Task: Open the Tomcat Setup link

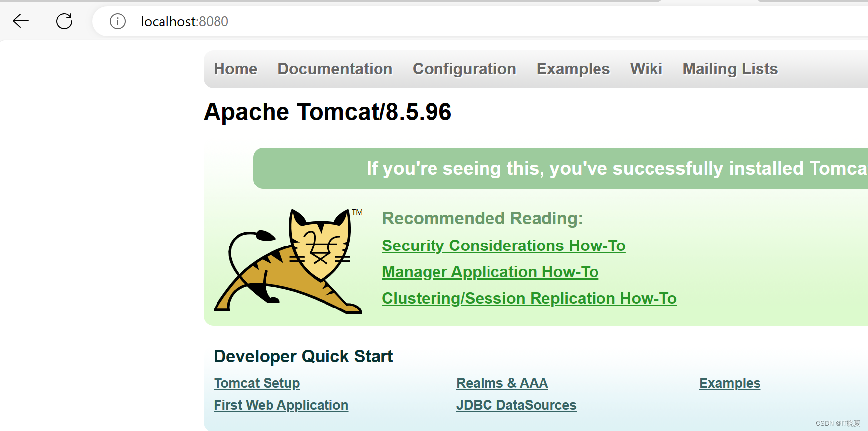Action: [257, 383]
